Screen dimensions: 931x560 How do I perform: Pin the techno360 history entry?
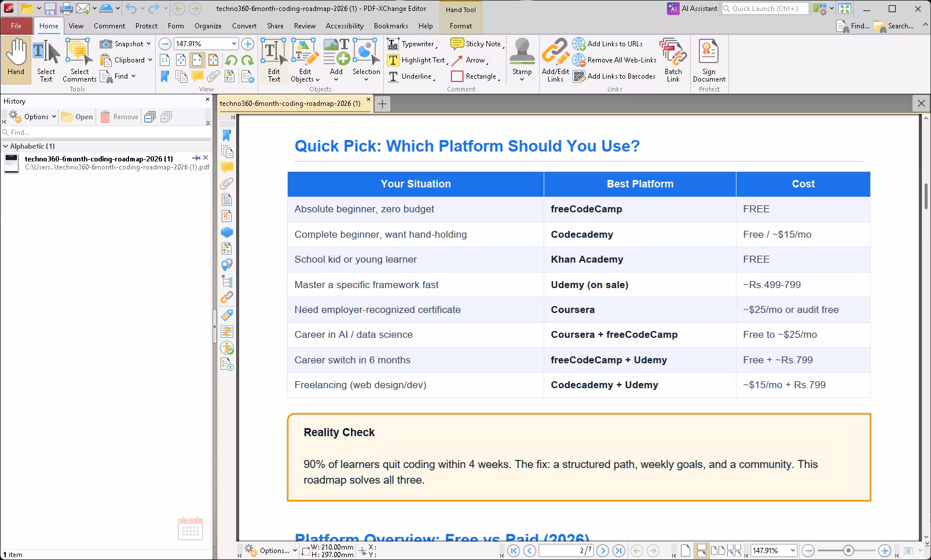(196, 158)
